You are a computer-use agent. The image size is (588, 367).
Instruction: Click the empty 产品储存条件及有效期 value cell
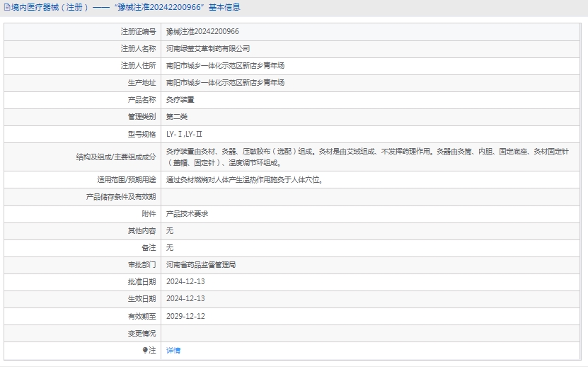pos(372,196)
